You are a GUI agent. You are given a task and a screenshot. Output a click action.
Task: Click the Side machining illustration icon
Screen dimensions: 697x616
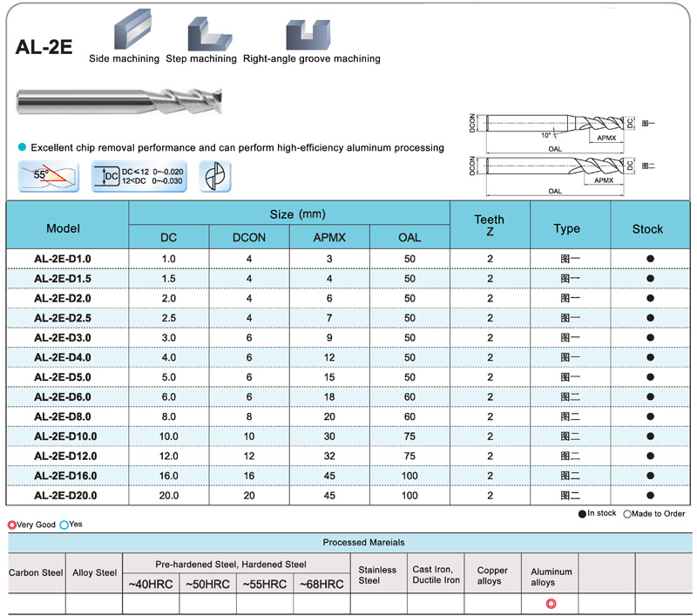(133, 29)
